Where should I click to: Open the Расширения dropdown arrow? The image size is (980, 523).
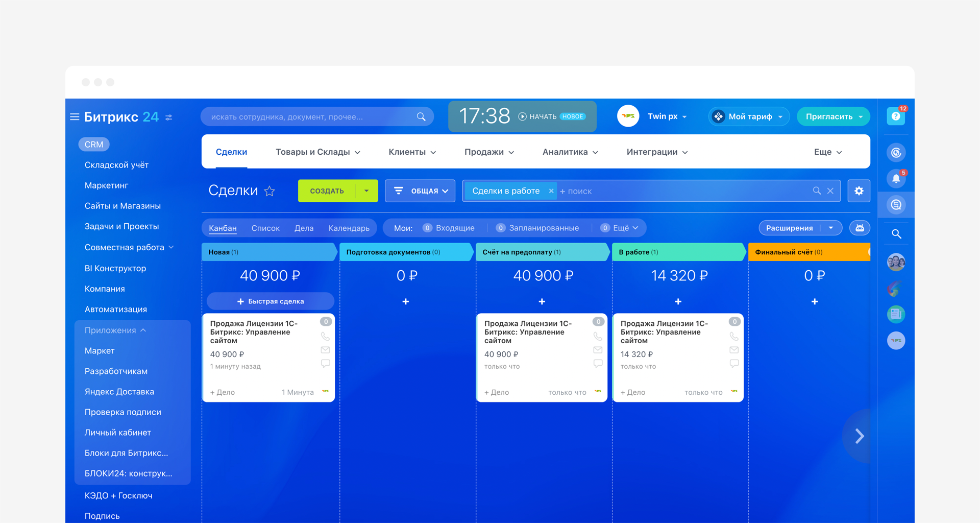831,228
